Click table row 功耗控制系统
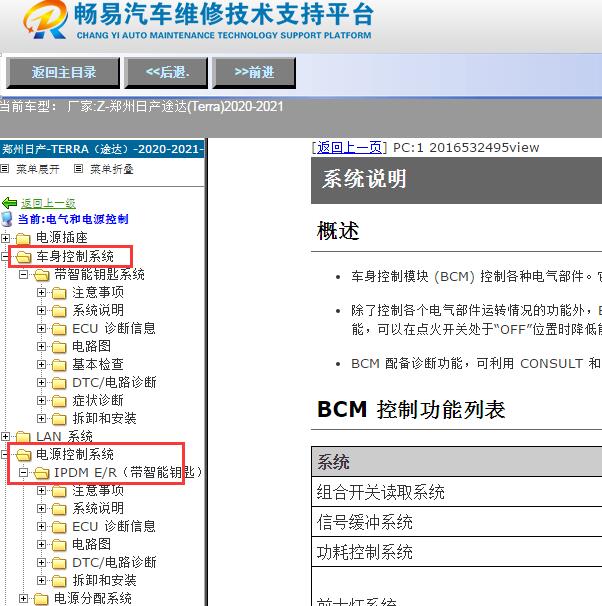Screen dimensions: 602x606 click(457, 552)
